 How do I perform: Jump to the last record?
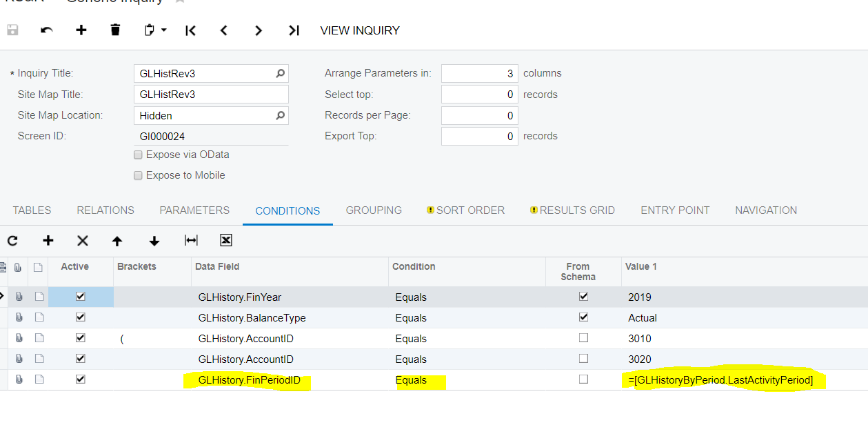(x=294, y=30)
